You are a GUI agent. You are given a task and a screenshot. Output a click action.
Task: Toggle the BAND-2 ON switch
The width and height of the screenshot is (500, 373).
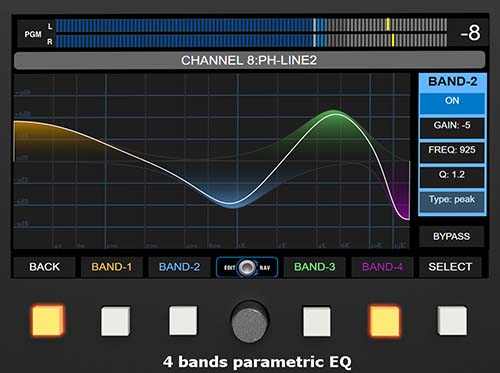pyautogui.click(x=452, y=103)
